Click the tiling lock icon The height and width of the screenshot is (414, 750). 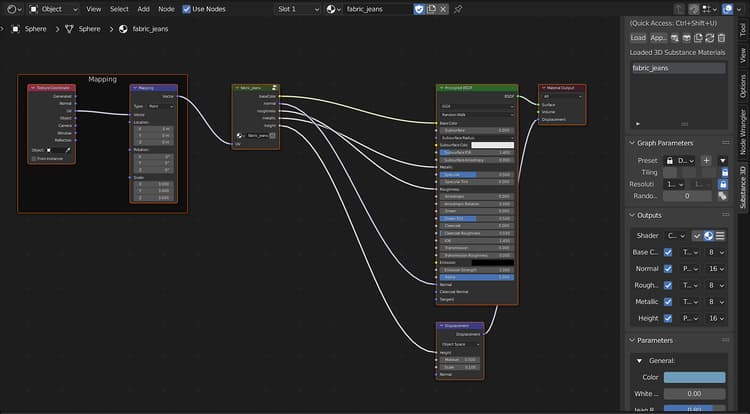[725, 172]
